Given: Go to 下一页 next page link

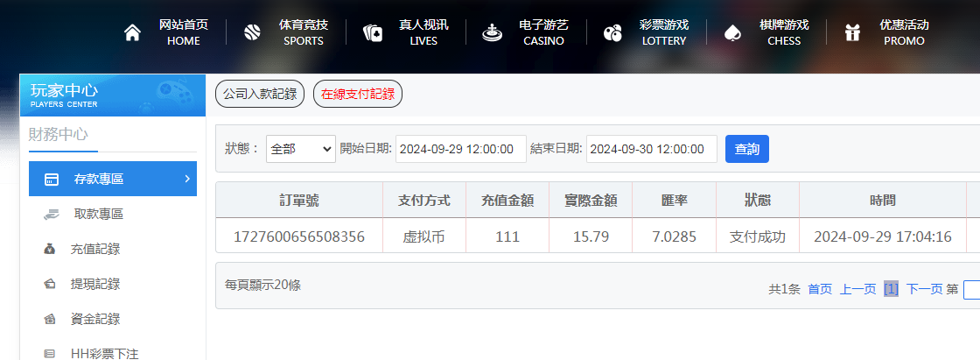Looking at the screenshot, I should pyautogui.click(x=924, y=289).
